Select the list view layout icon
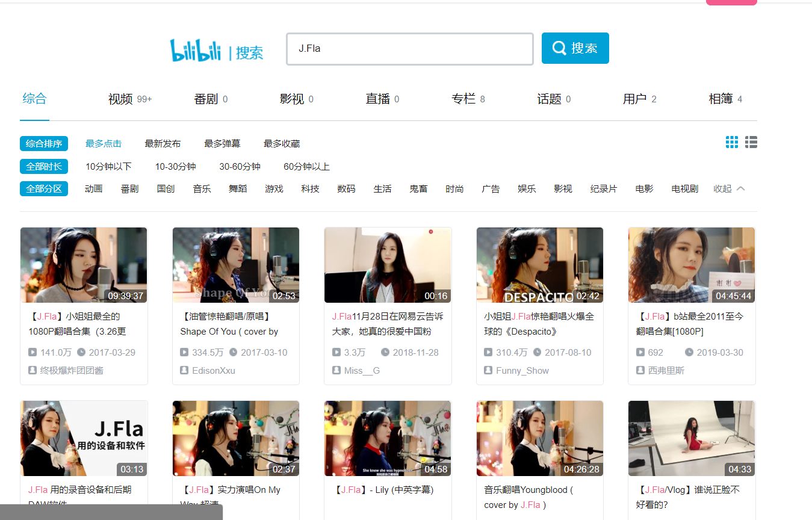The height and width of the screenshot is (520, 812). pos(751,142)
